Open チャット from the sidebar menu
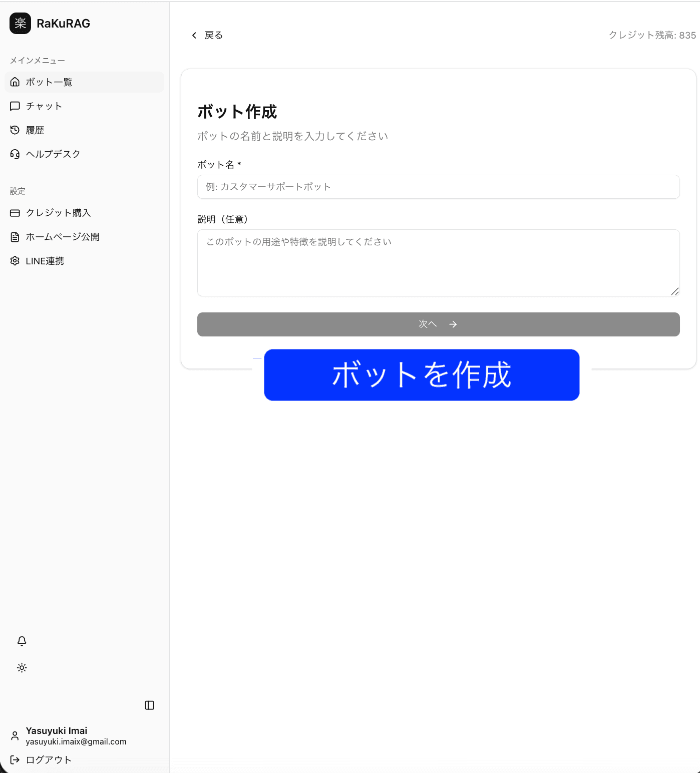 point(44,106)
